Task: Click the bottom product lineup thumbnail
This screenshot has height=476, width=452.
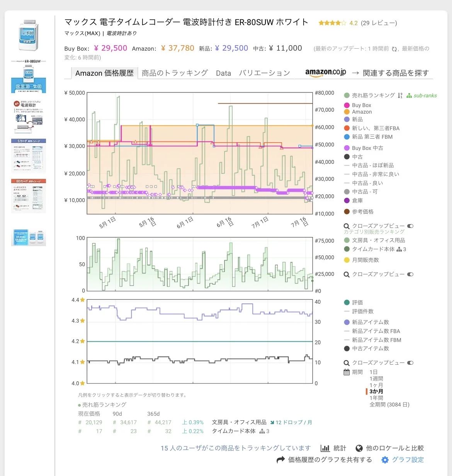Action: pyautogui.click(x=29, y=238)
